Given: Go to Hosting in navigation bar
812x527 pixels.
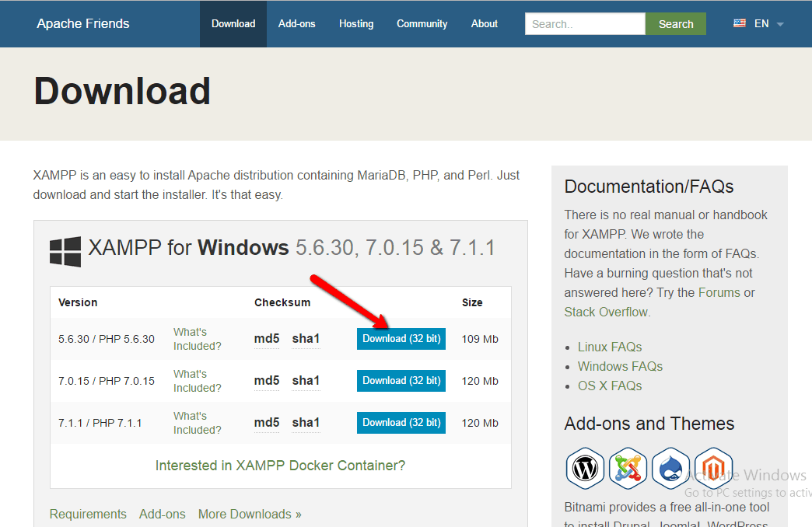Looking at the screenshot, I should pos(356,24).
